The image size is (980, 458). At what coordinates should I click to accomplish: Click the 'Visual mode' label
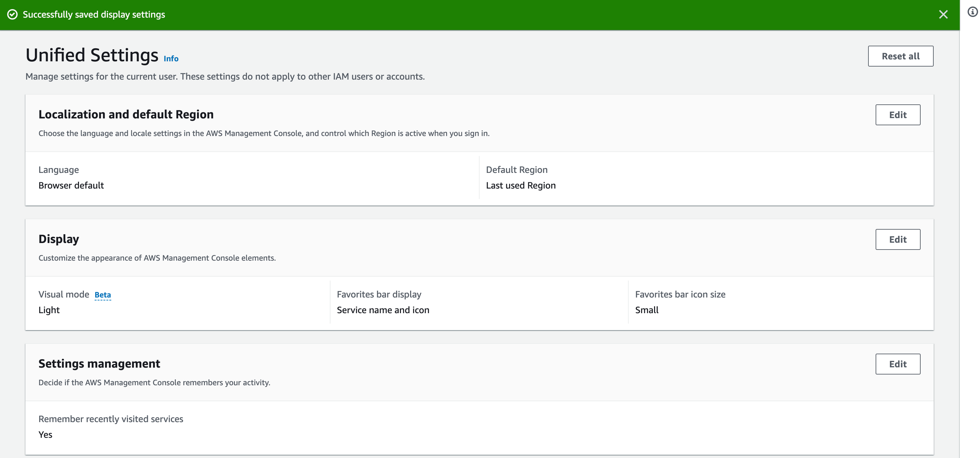coord(64,295)
